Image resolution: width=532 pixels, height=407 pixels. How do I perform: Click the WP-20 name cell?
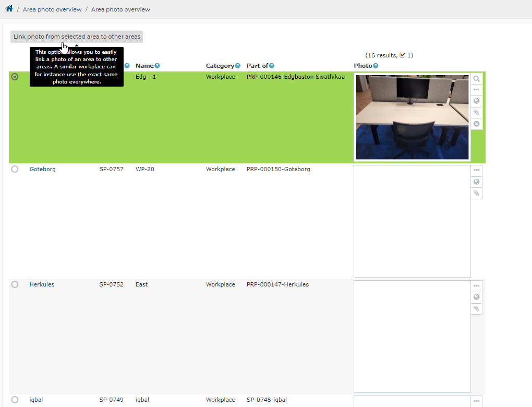click(x=145, y=169)
